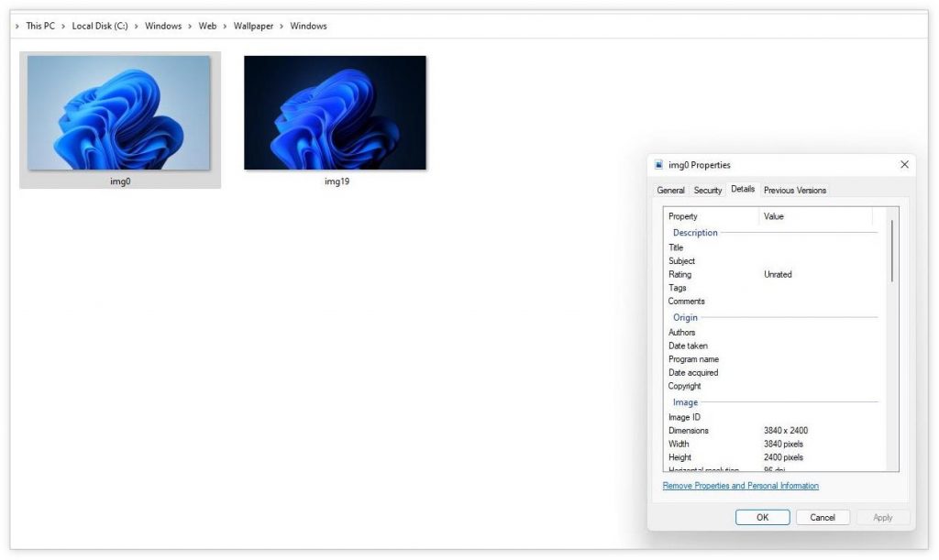Image resolution: width=939 pixels, height=560 pixels.
Task: Switch to the General tab
Action: 670,190
